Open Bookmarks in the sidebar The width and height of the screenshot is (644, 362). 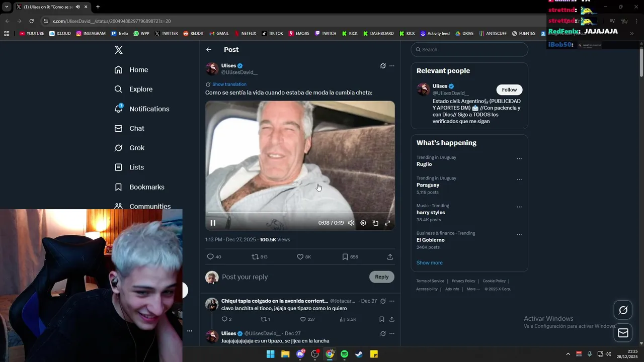click(139, 187)
